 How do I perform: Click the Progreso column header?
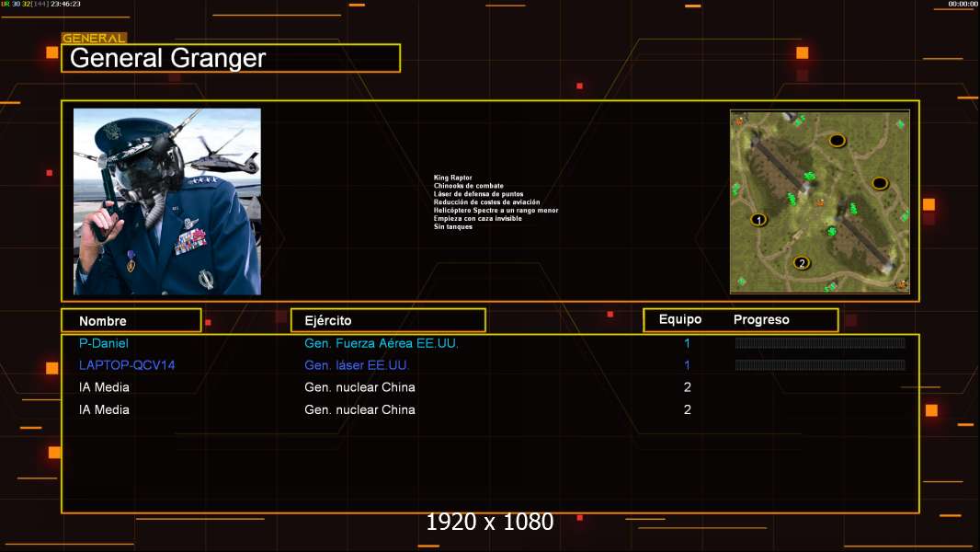coord(761,319)
